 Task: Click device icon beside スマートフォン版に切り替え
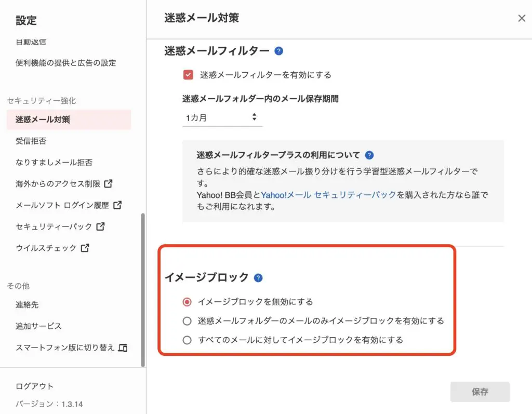coord(123,348)
